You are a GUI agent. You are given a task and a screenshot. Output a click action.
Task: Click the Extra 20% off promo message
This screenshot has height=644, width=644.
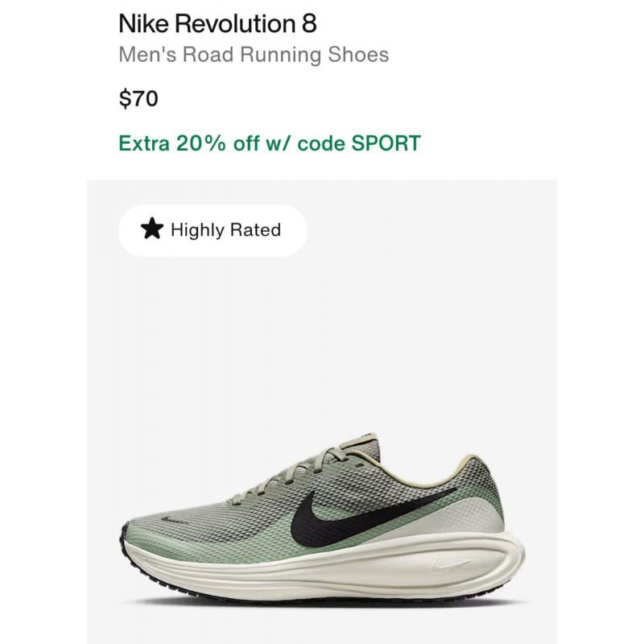pos(270,143)
